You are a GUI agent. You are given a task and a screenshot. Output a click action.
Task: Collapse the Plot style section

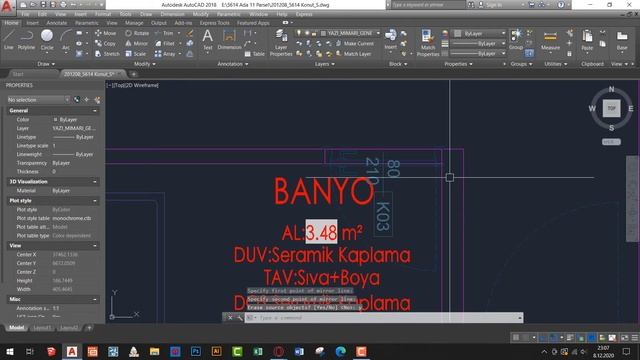[x=95, y=201]
